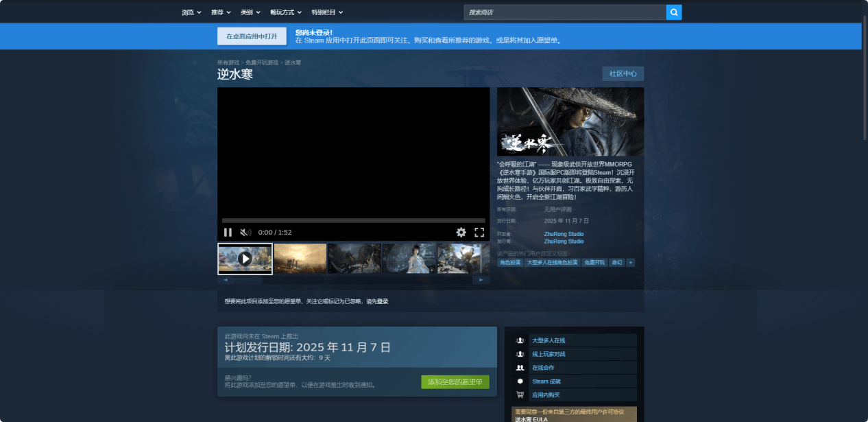Screen dimensions: 868x422
Task: Open the 畅玩方式 menu item
Action: coord(285,12)
